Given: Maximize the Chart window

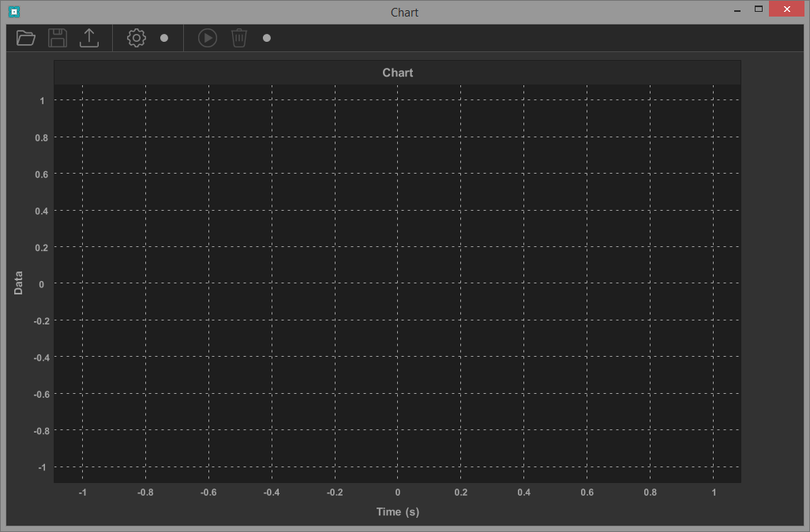Looking at the screenshot, I should (x=759, y=9).
